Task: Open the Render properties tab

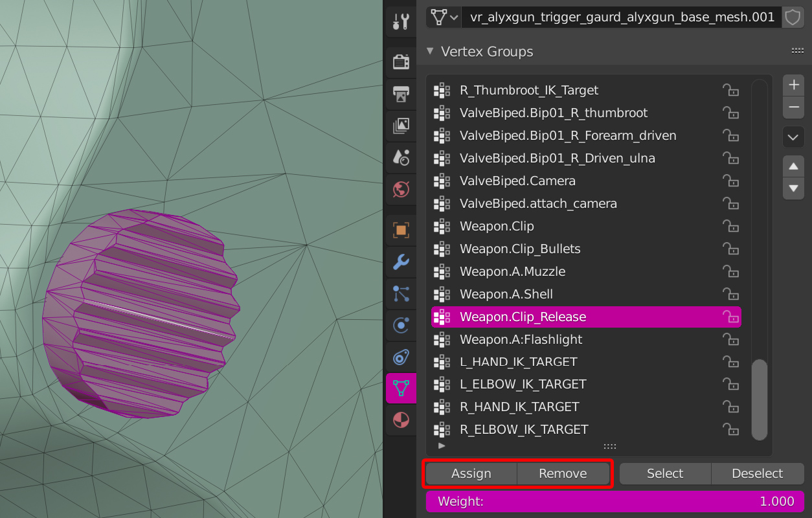Action: (401, 62)
